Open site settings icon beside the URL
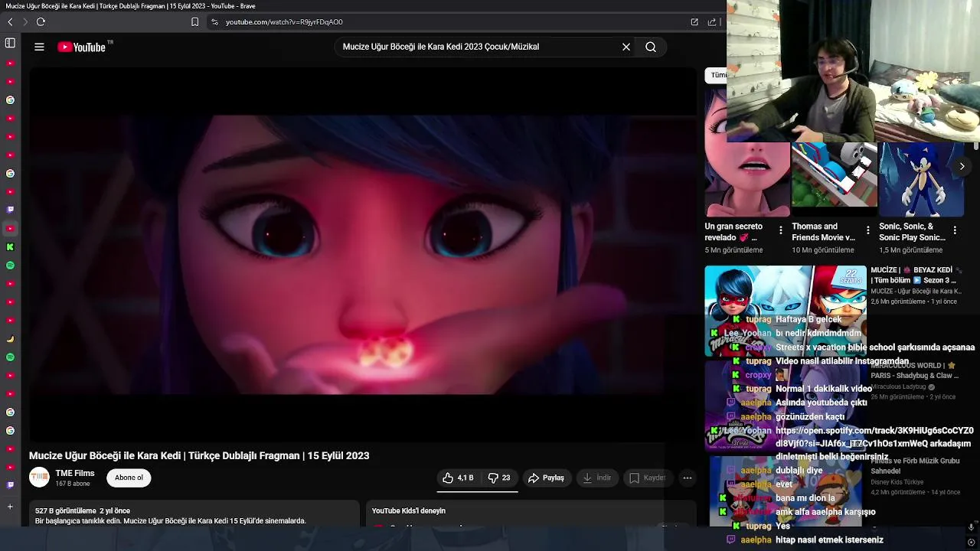Viewport: 980px width, 551px height. point(214,22)
